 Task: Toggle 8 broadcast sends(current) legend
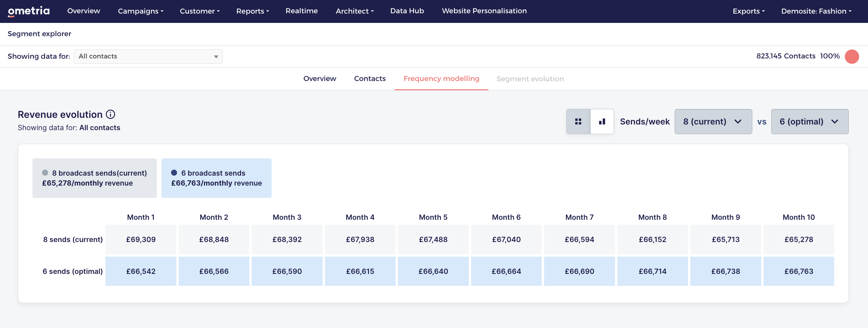95,178
